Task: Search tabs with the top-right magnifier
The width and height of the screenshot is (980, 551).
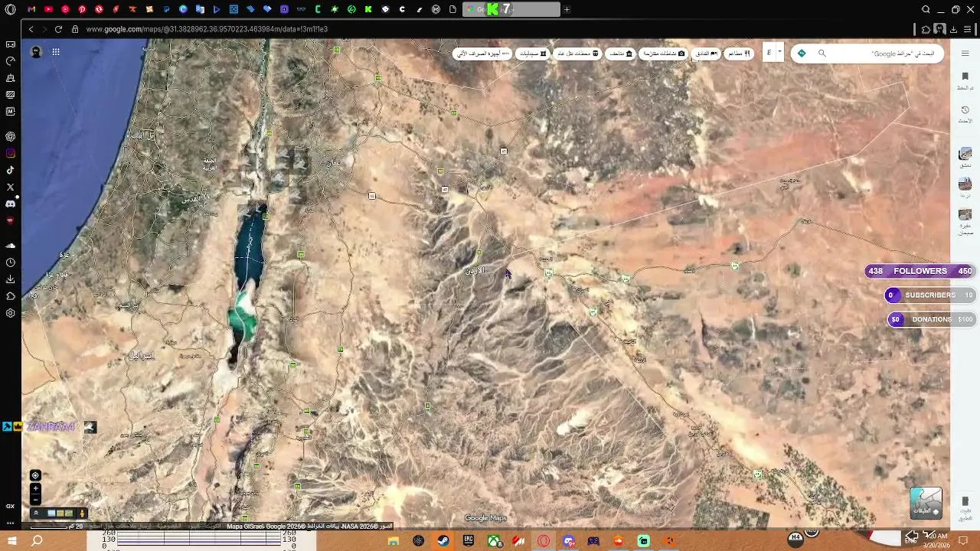Action: 926,9
